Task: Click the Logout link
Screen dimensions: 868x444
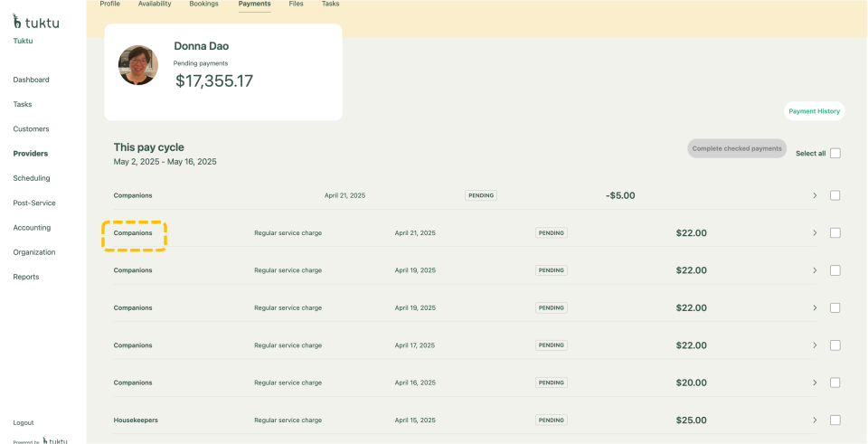Action: click(x=24, y=422)
